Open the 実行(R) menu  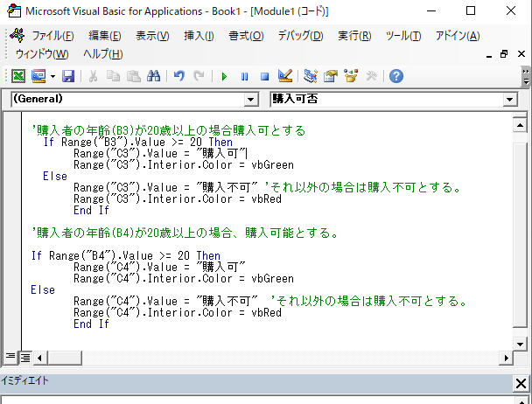[354, 36]
